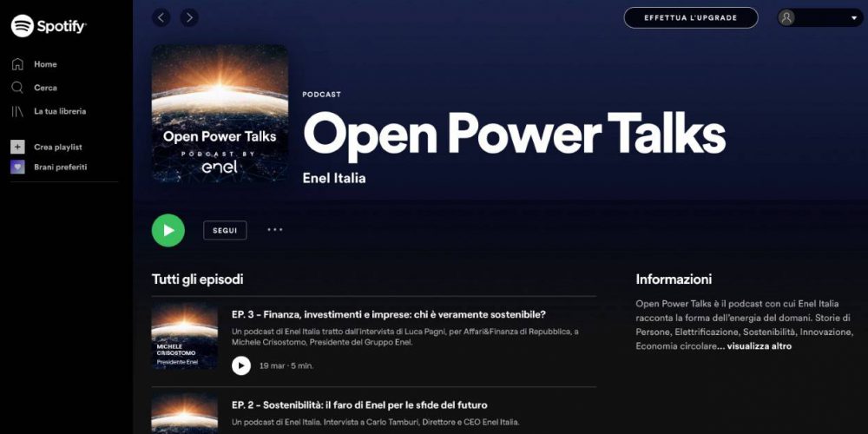Play episode 3 with its play button

pos(240,365)
